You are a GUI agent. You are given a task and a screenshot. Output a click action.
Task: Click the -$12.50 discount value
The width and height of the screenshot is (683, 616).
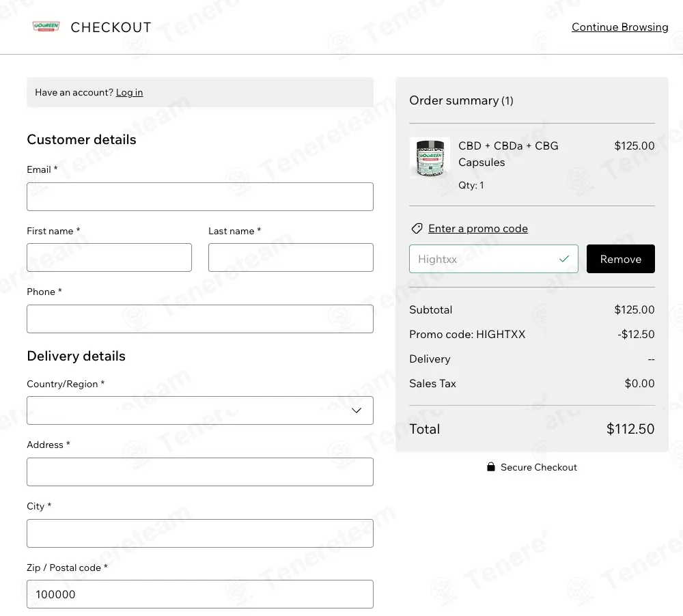click(x=636, y=334)
